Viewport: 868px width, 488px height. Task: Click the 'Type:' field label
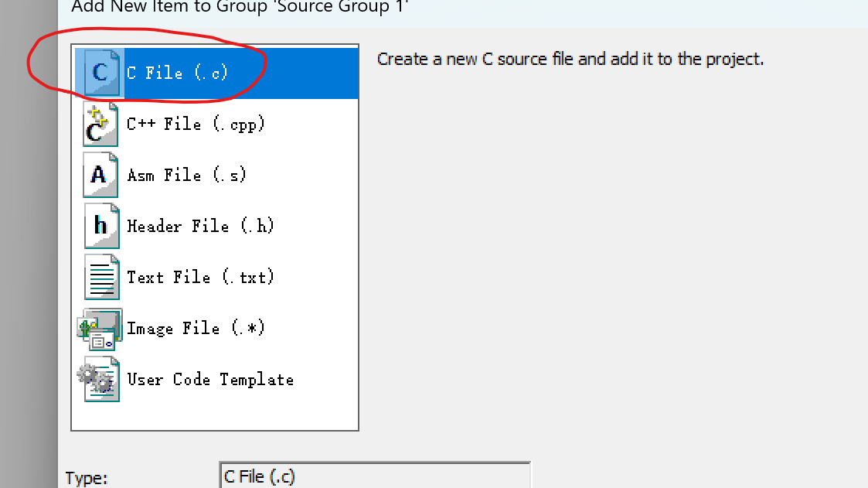pyautogui.click(x=87, y=478)
